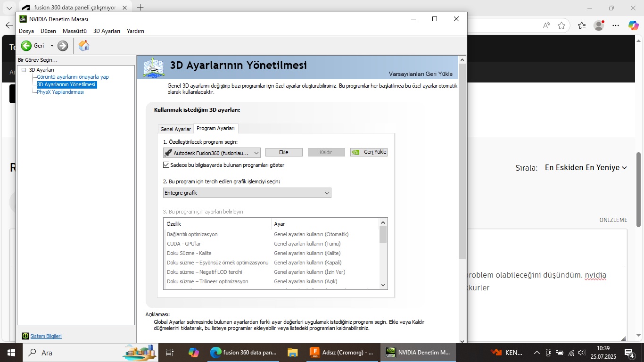Viewport: 644px width, 362px height.
Task: Open the Düzen menu
Action: point(48,31)
